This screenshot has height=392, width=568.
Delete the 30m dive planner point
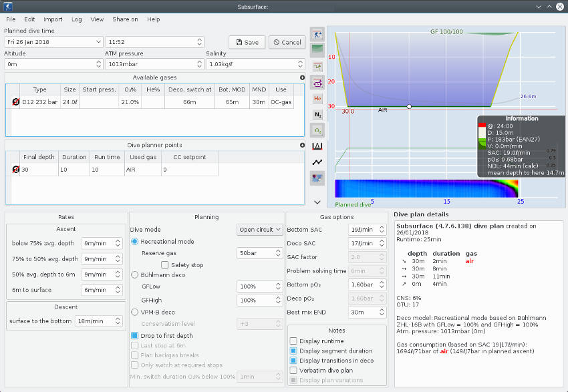(15, 170)
